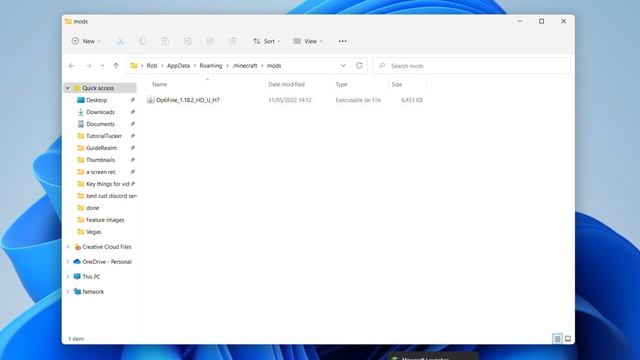Sort by the Size column header
640x360 pixels.
click(x=397, y=84)
